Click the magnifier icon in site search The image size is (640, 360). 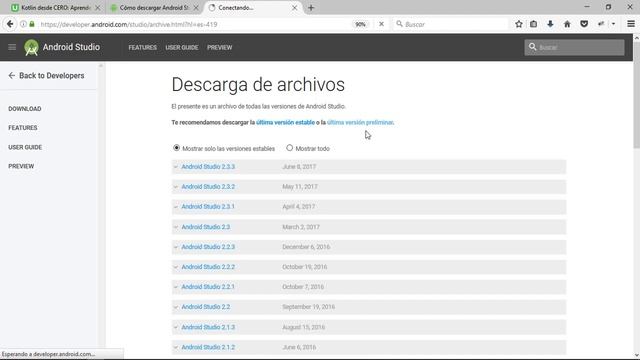(532, 47)
